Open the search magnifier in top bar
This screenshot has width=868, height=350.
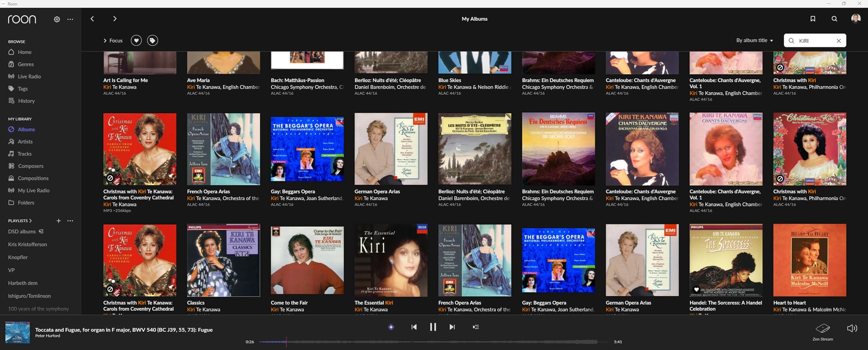(834, 19)
